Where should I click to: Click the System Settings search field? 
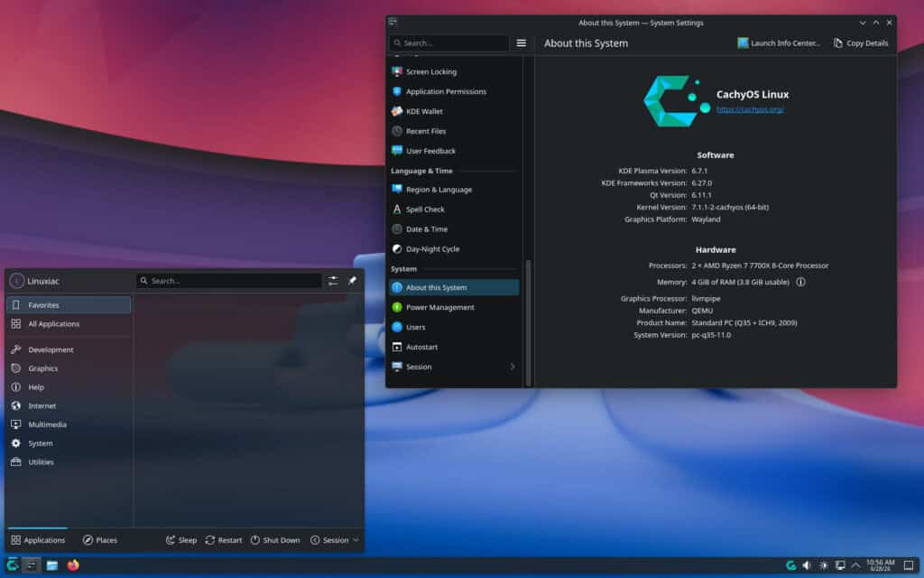pos(449,43)
